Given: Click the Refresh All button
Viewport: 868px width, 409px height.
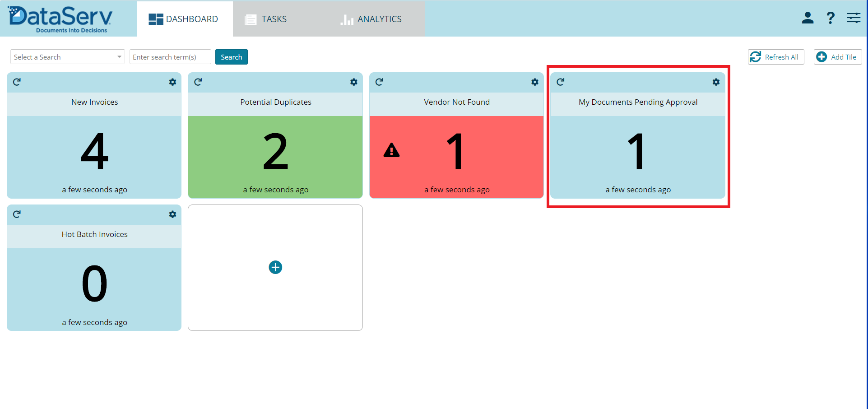Looking at the screenshot, I should [775, 57].
